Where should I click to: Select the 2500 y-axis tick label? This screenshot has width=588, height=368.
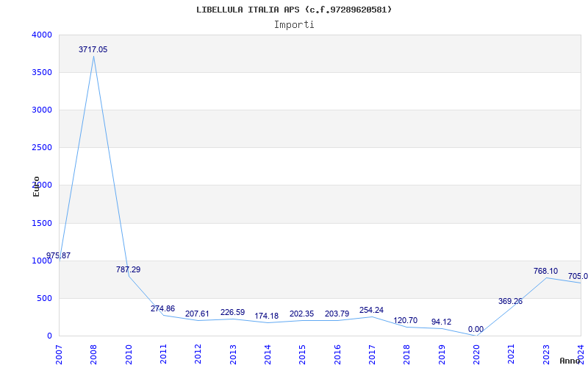click(x=42, y=148)
